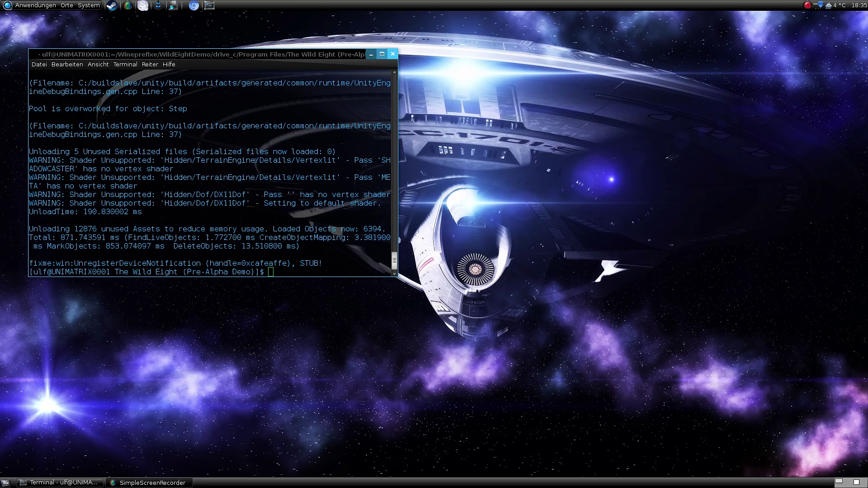868x488 pixels.
Task: Open VLC media player launcher
Action: 158,5
